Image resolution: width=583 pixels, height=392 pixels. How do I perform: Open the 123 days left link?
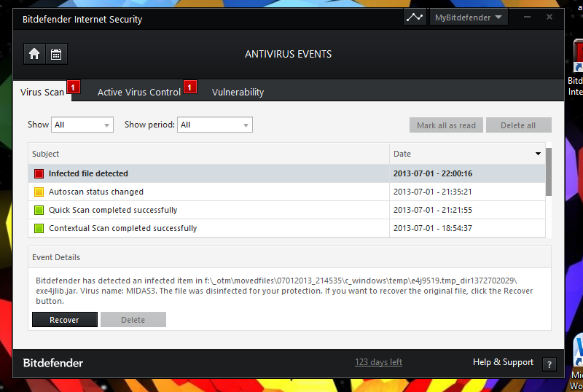click(x=378, y=362)
